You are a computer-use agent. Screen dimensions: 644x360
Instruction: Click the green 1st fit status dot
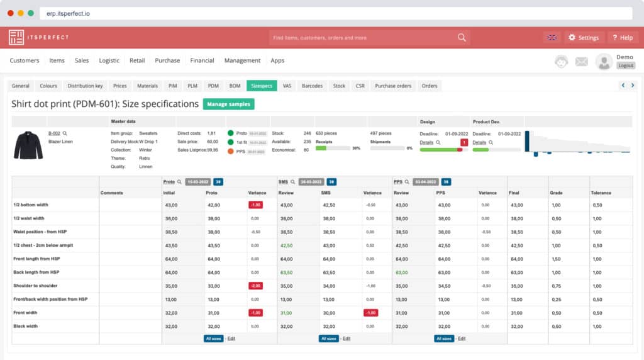pyautogui.click(x=230, y=142)
